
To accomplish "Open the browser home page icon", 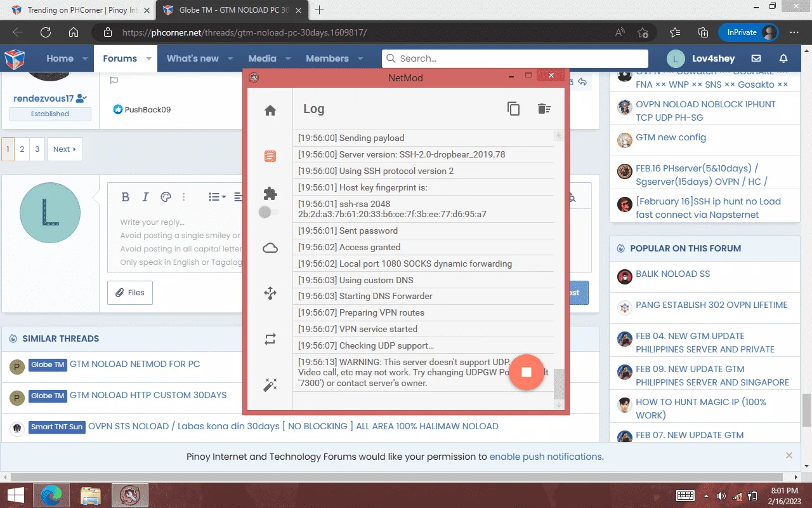I will pyautogui.click(x=74, y=32).
